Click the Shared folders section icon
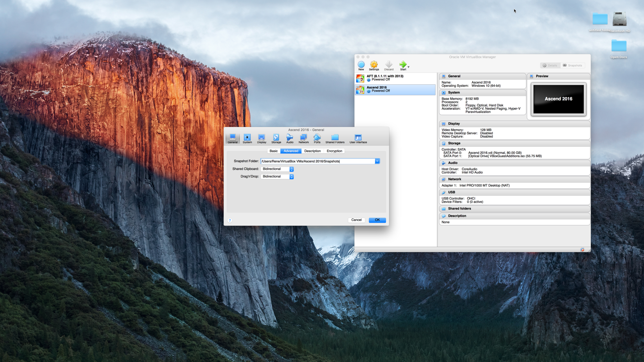 point(444,209)
